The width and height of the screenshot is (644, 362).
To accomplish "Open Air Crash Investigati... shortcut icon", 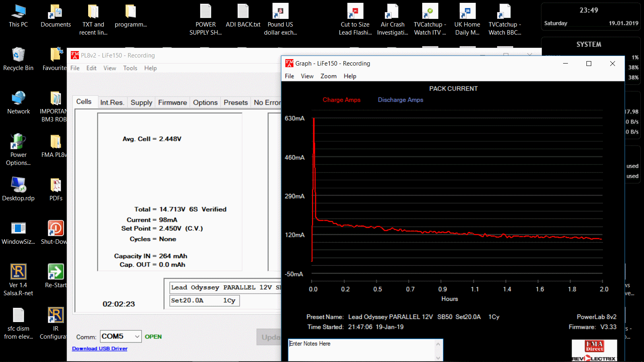I will pyautogui.click(x=392, y=12).
